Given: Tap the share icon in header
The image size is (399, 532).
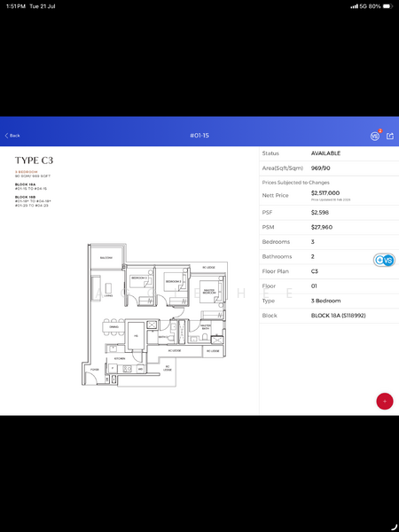Looking at the screenshot, I should point(390,136).
